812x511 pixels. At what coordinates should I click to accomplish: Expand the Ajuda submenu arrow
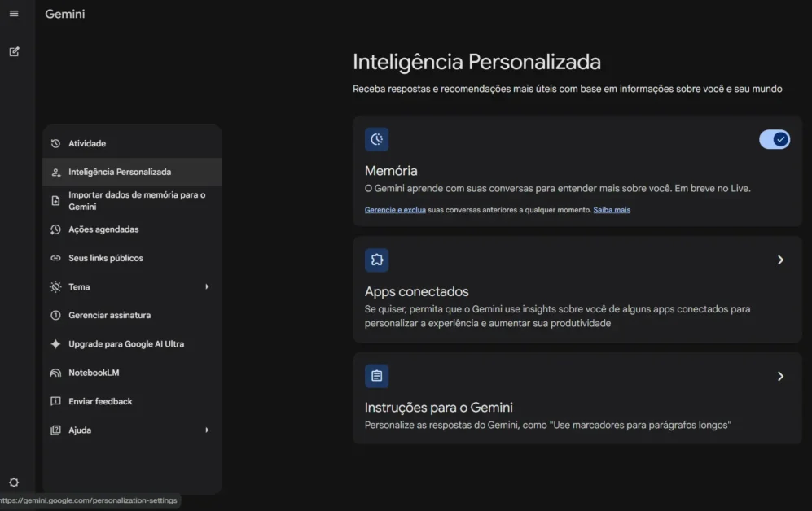(207, 430)
